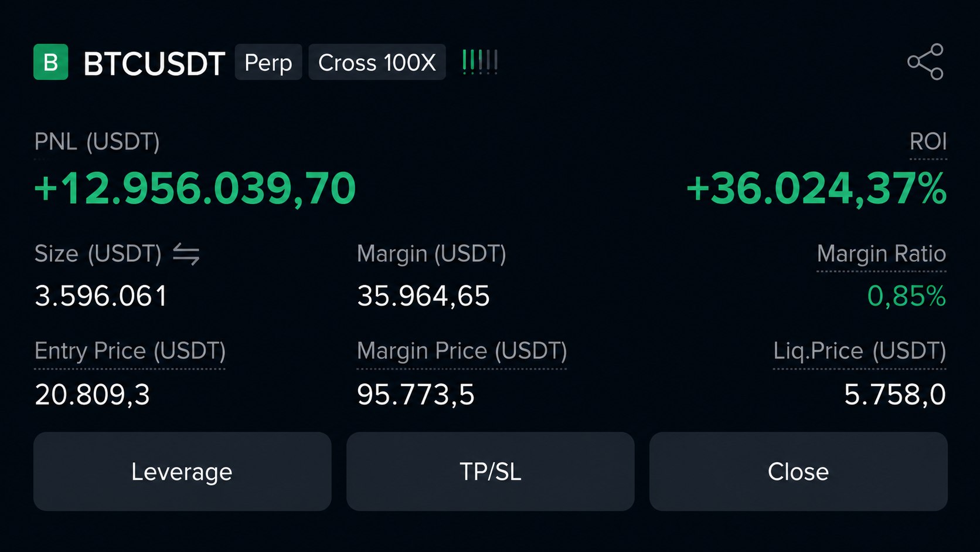Select the +12.956.039,70 PNL value
This screenshot has width=980, height=552.
click(195, 189)
